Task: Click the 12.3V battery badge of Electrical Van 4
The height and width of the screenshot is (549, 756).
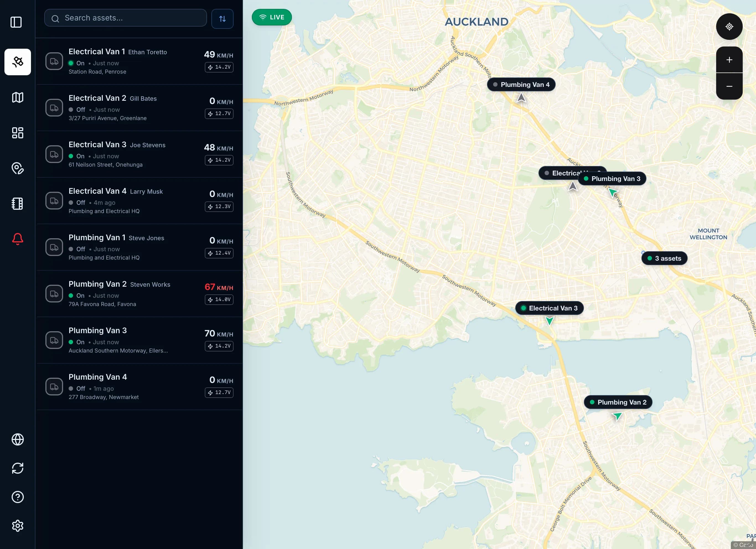Action: (219, 207)
